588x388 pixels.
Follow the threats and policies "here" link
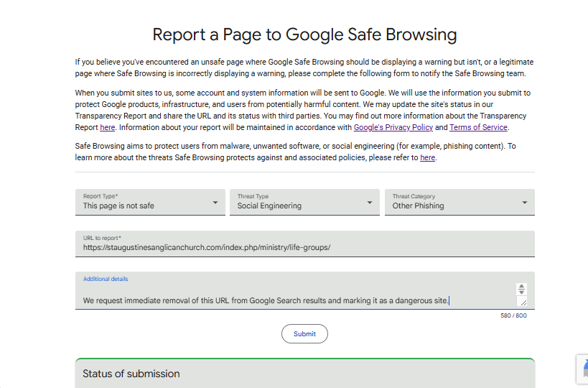pos(427,157)
